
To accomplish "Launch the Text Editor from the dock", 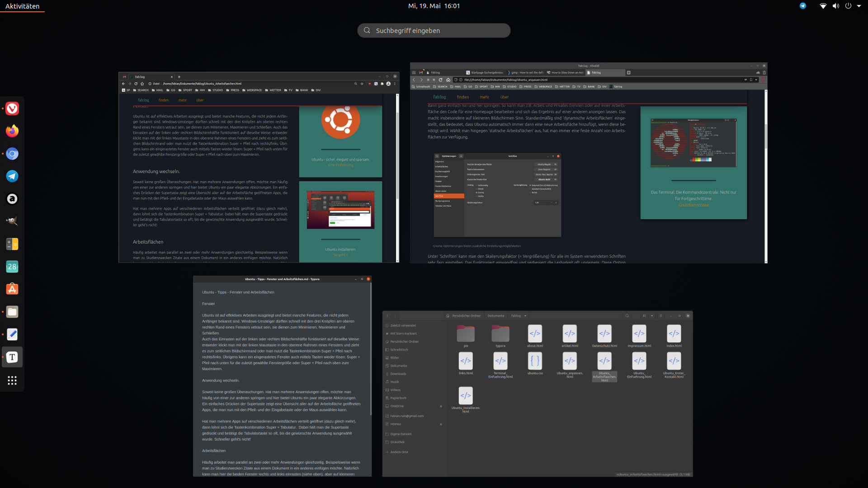I will [12, 334].
